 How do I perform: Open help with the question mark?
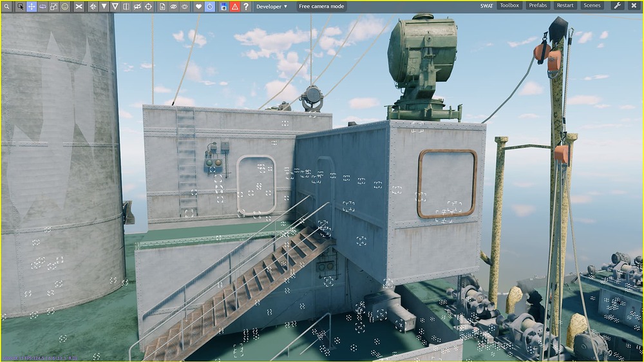[x=245, y=6]
